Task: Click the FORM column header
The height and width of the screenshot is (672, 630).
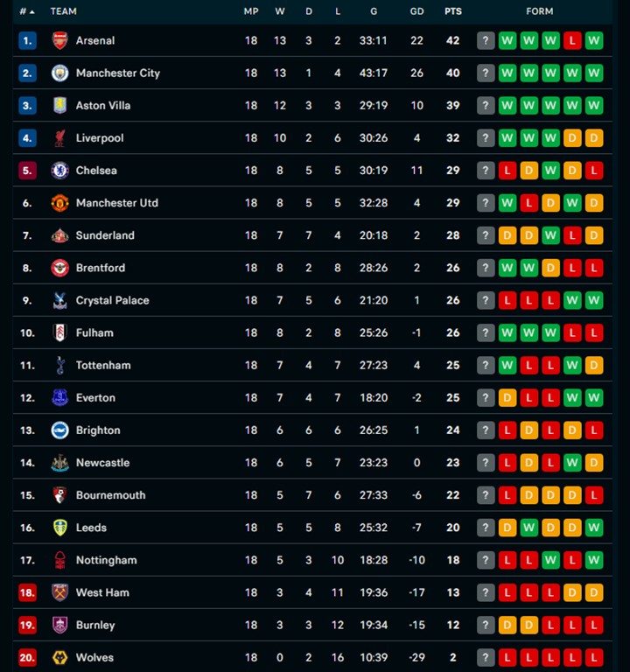Action: (540, 11)
